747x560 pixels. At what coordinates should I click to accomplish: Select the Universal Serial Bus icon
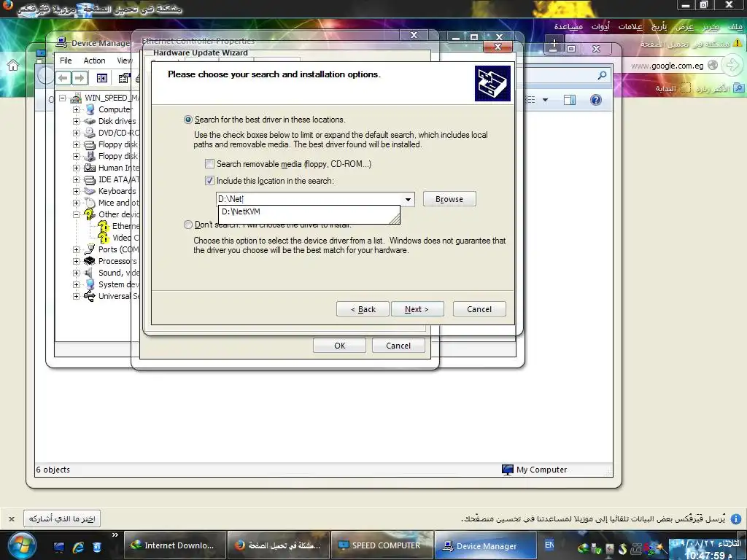[90, 296]
